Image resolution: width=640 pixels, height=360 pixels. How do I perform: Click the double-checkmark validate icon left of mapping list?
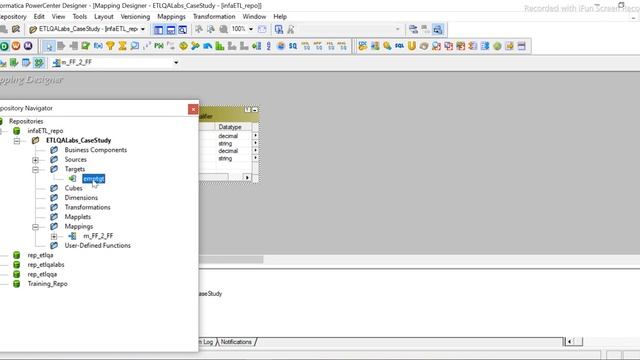pos(39,62)
